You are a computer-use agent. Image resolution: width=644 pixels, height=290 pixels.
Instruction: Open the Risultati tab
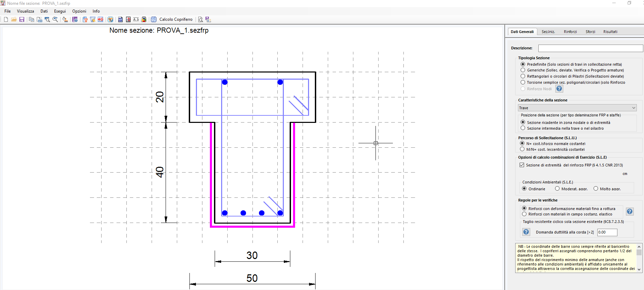coord(610,32)
